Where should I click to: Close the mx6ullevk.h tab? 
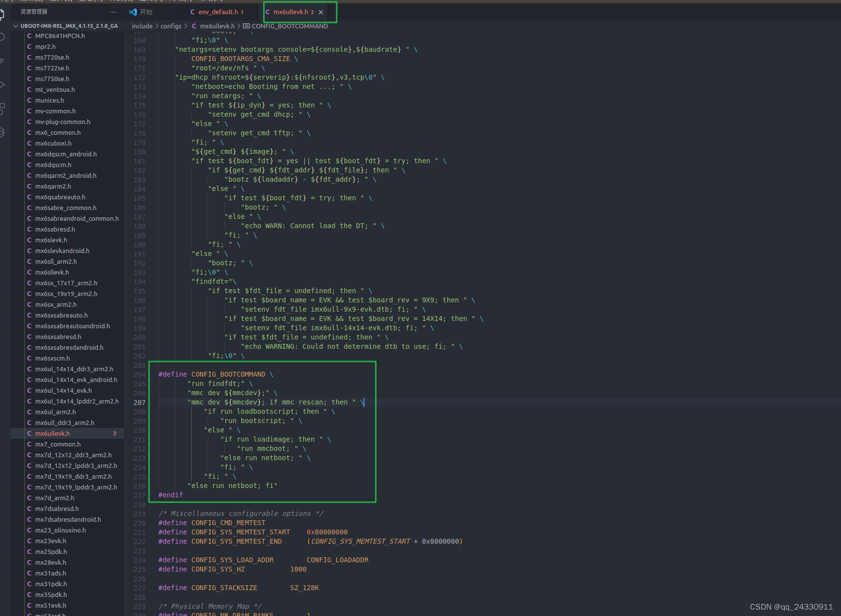tap(321, 12)
